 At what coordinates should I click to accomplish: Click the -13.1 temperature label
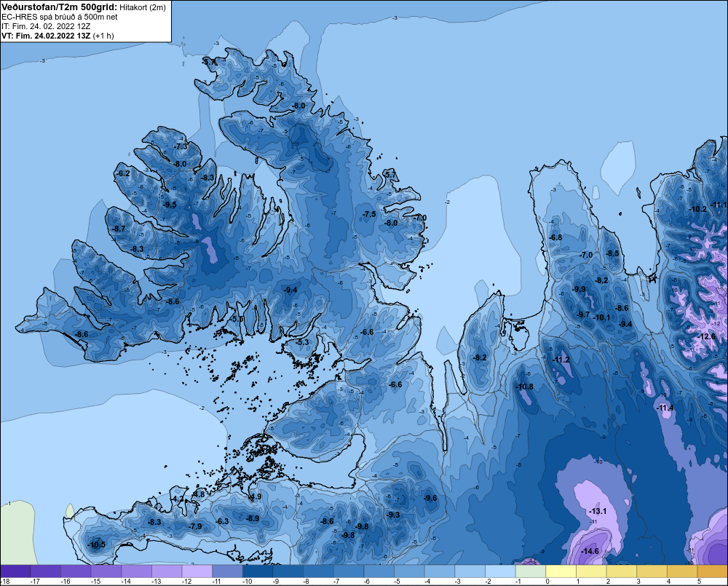(598, 511)
